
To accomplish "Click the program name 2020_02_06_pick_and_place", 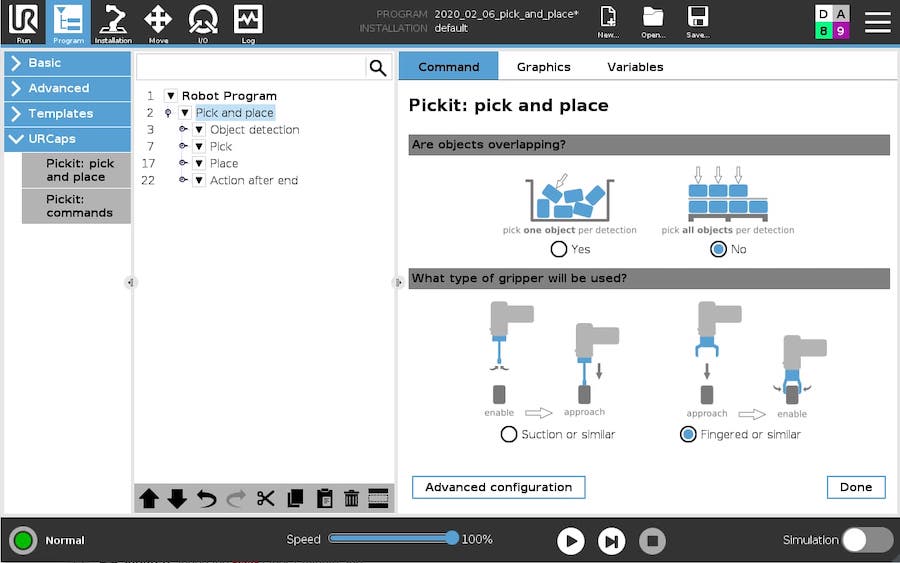I will (x=506, y=14).
